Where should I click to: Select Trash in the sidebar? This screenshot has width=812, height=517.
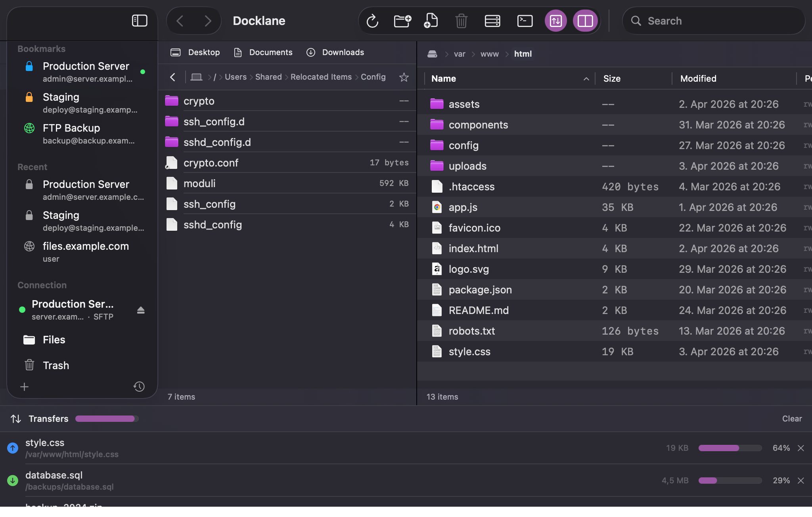point(82,365)
